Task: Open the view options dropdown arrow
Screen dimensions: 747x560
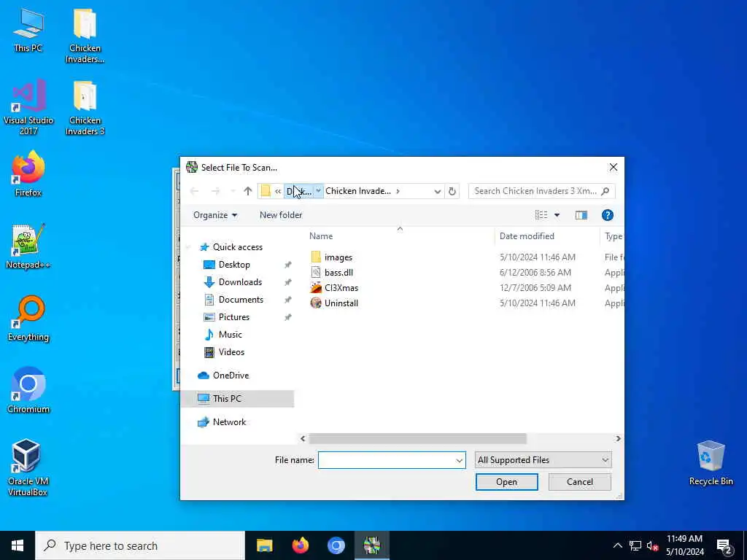Action: click(557, 215)
